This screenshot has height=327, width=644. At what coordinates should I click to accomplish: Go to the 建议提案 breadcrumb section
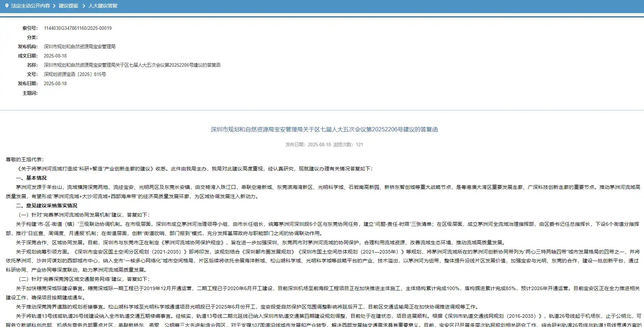pyautogui.click(x=68, y=6)
